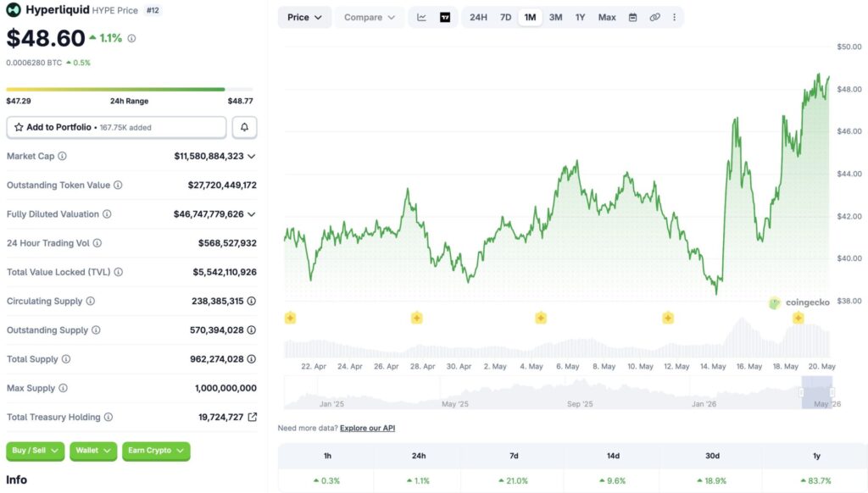Open the Max Supply info icon
This screenshot has height=493, width=868.
click(x=63, y=389)
